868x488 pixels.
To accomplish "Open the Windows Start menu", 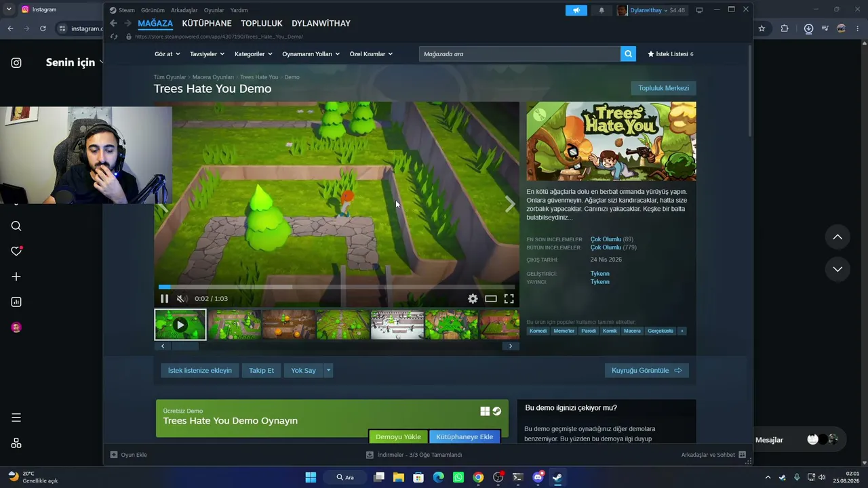I will [x=311, y=477].
